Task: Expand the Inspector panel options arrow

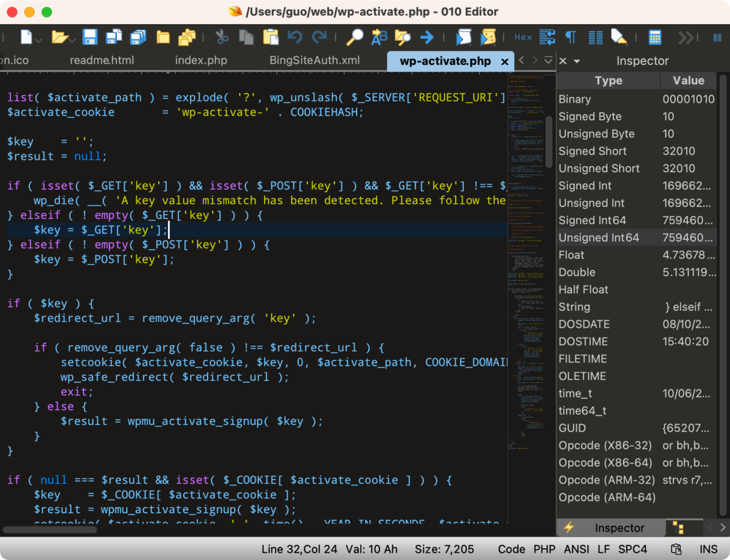Action: coord(577,61)
